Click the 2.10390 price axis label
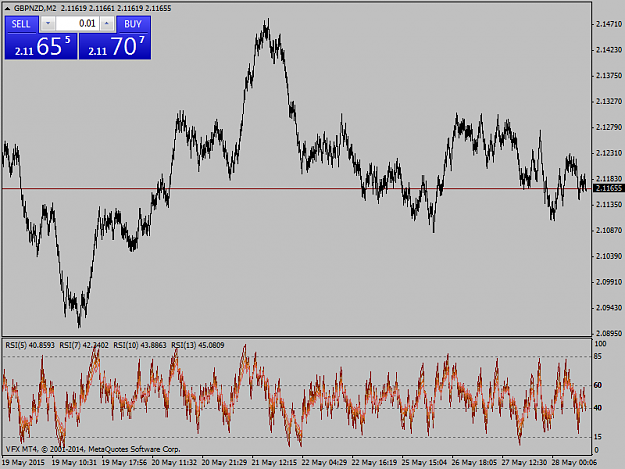 [609, 256]
